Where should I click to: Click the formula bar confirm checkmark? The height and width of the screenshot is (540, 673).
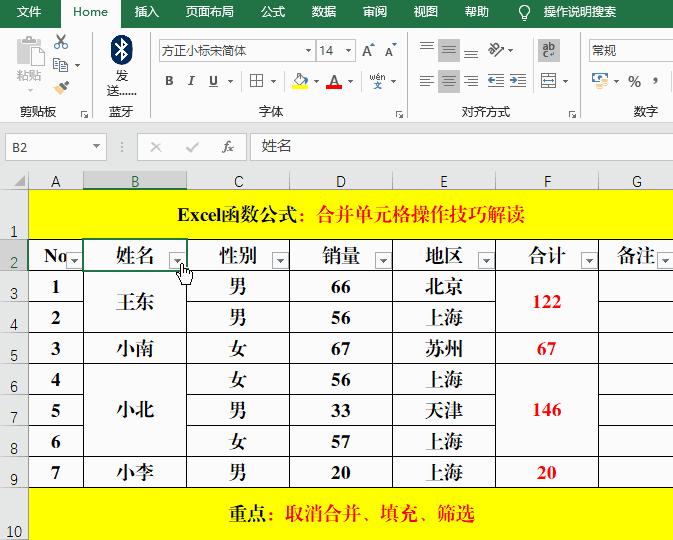(x=192, y=147)
